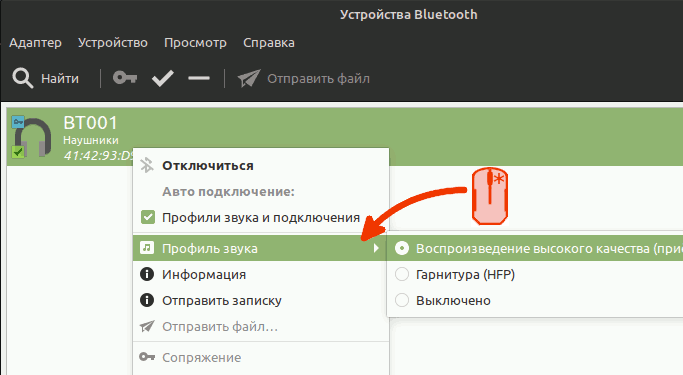Viewport: 683px width, 375px height.
Task: Choose Отправить файл… in context menu
Action: tap(261, 327)
